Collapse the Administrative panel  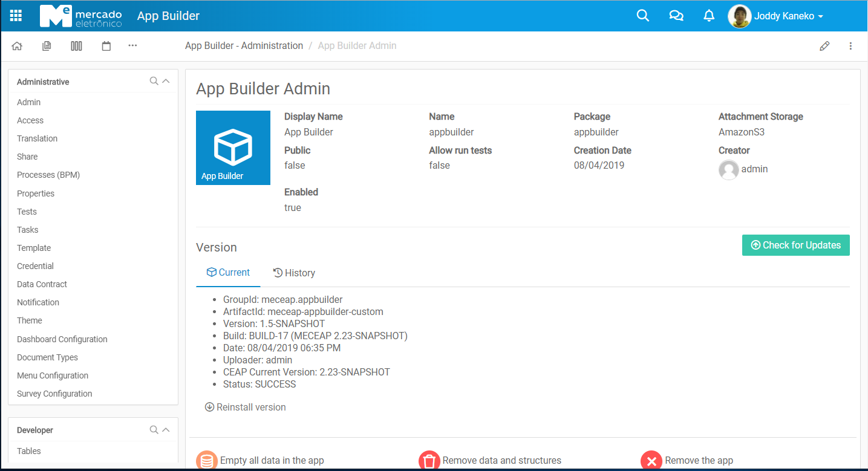point(166,81)
